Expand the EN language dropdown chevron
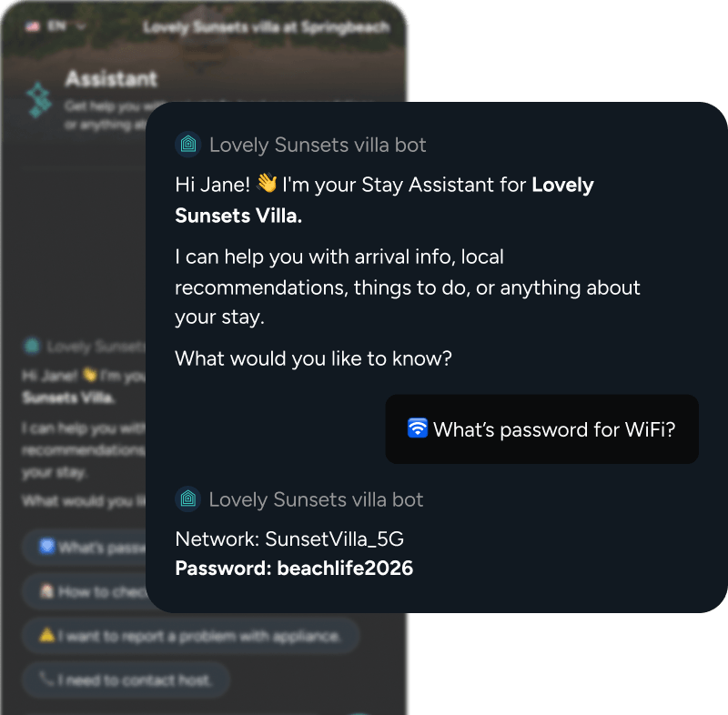 81,26
